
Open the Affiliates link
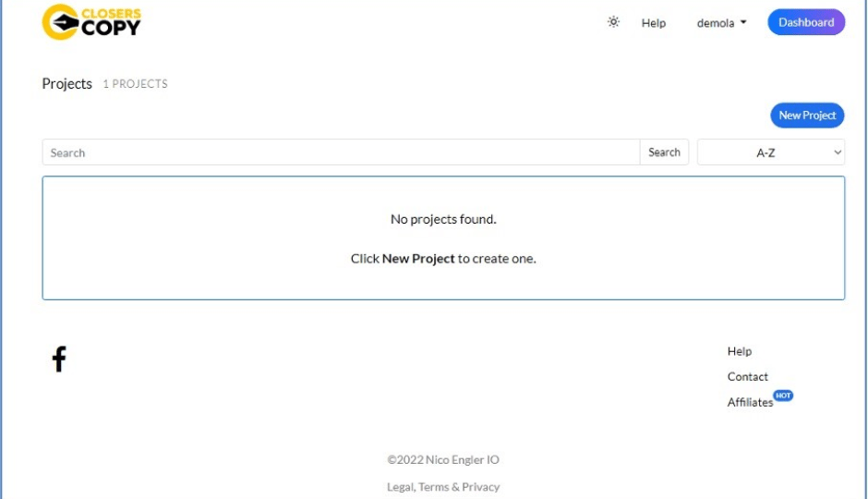750,402
